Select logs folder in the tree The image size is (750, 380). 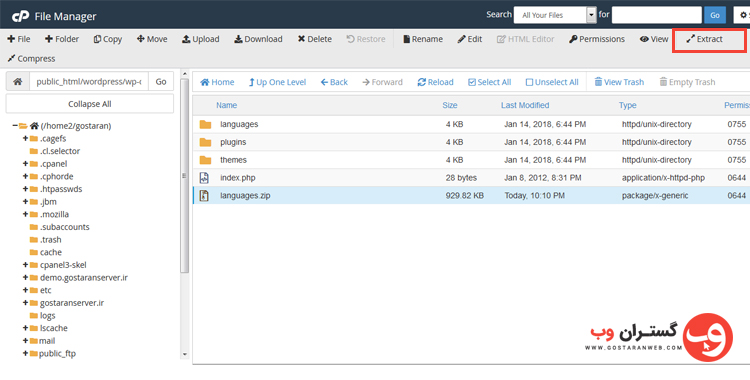pyautogui.click(x=47, y=315)
